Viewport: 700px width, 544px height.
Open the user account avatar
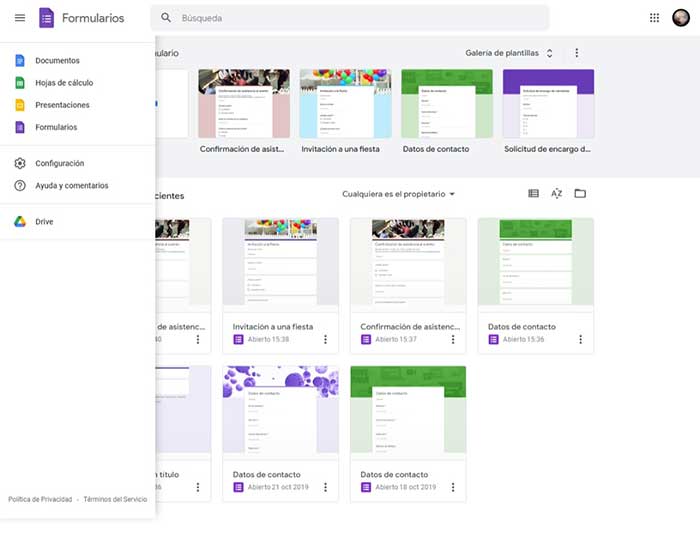[x=682, y=18]
